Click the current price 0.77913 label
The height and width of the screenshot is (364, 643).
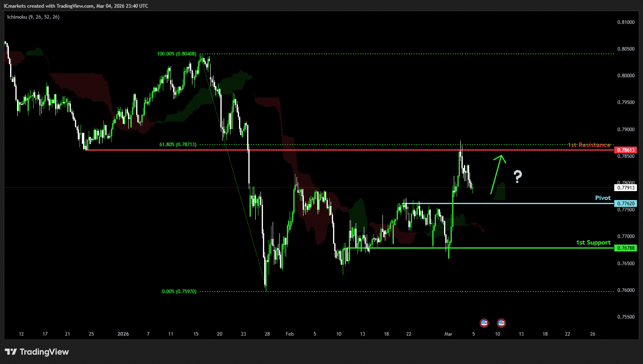625,188
